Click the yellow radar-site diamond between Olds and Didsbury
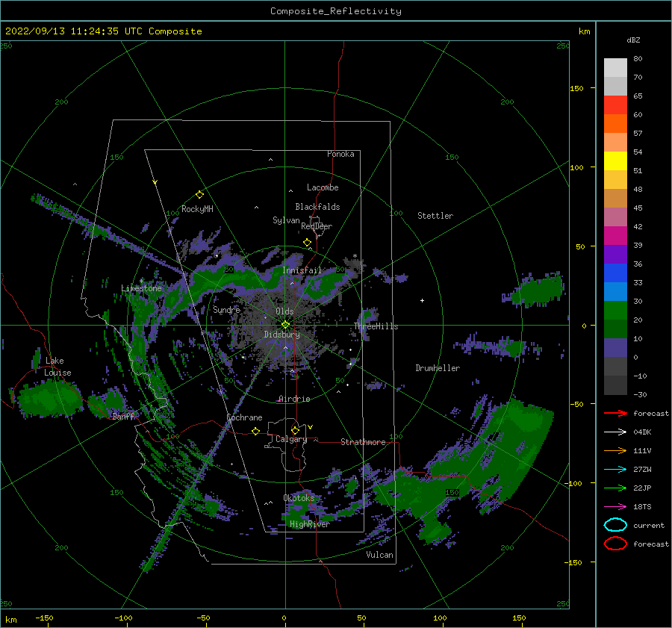This screenshot has width=672, height=628. (x=285, y=325)
